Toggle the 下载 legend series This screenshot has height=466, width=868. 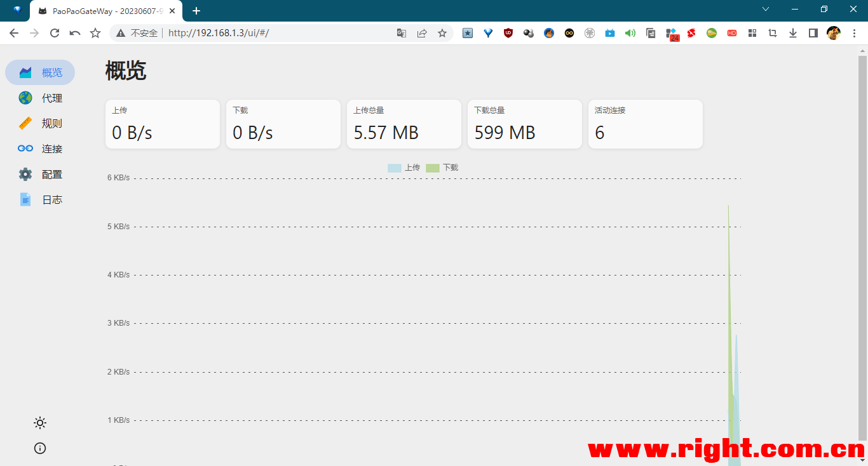point(442,168)
